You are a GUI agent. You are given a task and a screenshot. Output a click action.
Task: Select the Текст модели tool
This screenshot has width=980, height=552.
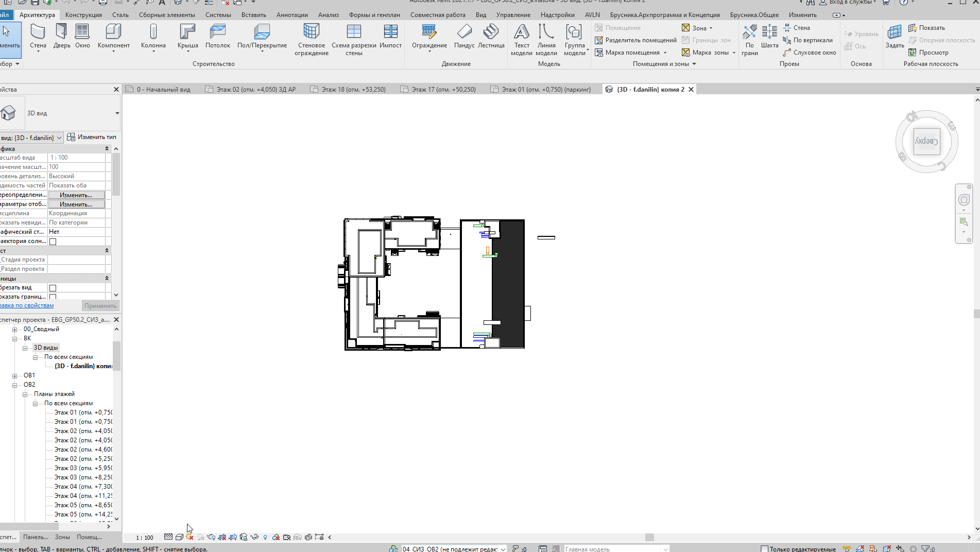point(522,40)
